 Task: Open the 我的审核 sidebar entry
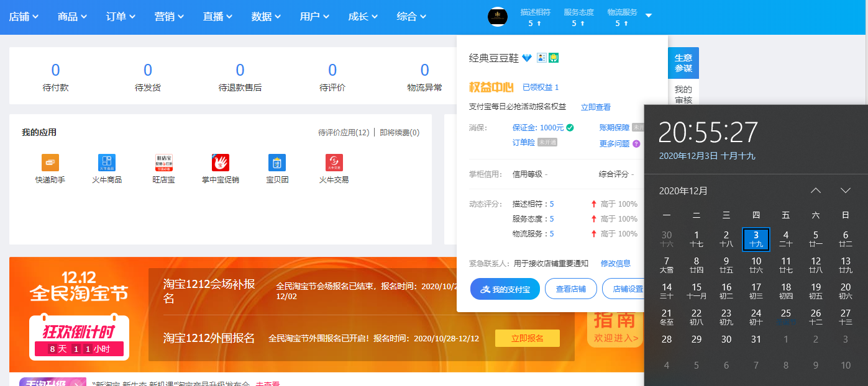[x=683, y=94]
